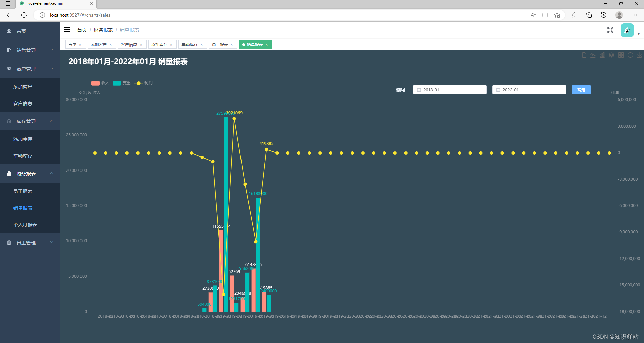The width and height of the screenshot is (644, 343).
Task: Reload the page in browser
Action: click(24, 15)
